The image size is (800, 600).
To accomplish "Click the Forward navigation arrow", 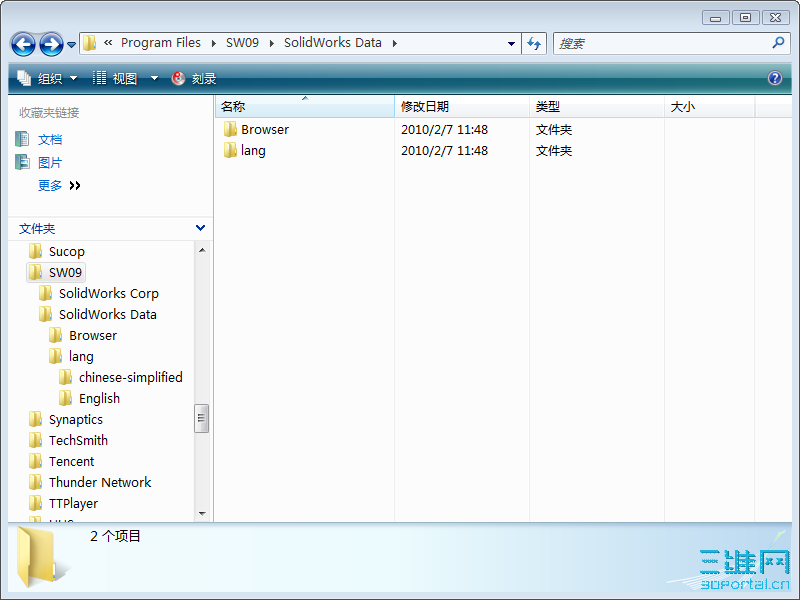I will coord(52,44).
